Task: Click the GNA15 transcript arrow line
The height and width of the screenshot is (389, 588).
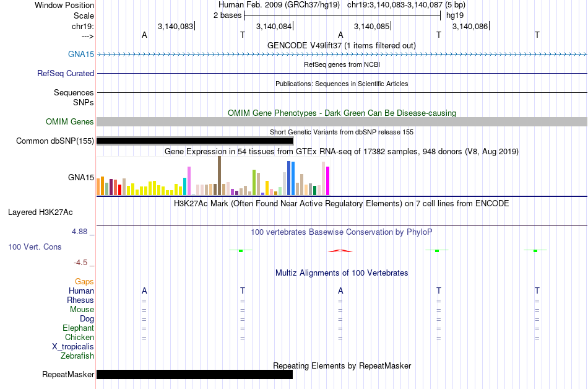Action: (x=342, y=55)
